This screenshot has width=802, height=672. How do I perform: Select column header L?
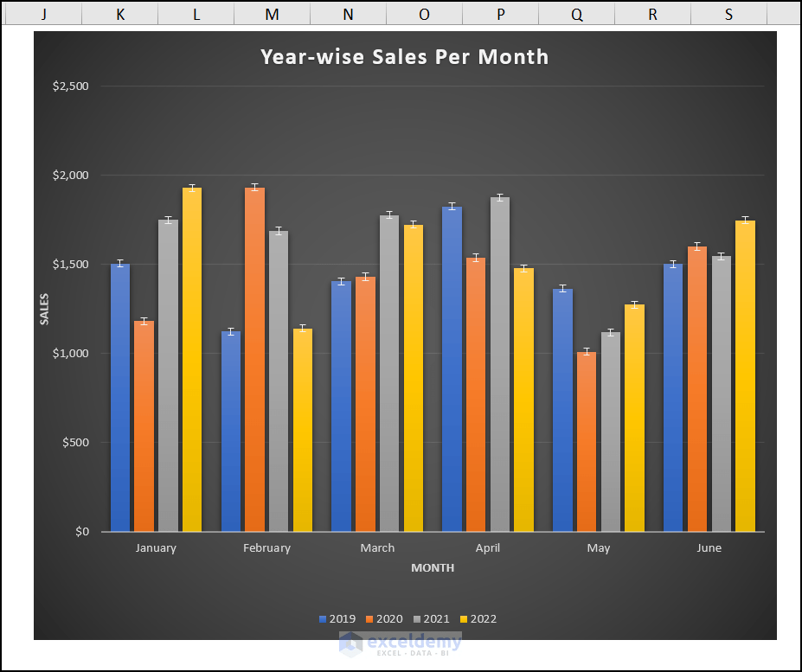(196, 14)
